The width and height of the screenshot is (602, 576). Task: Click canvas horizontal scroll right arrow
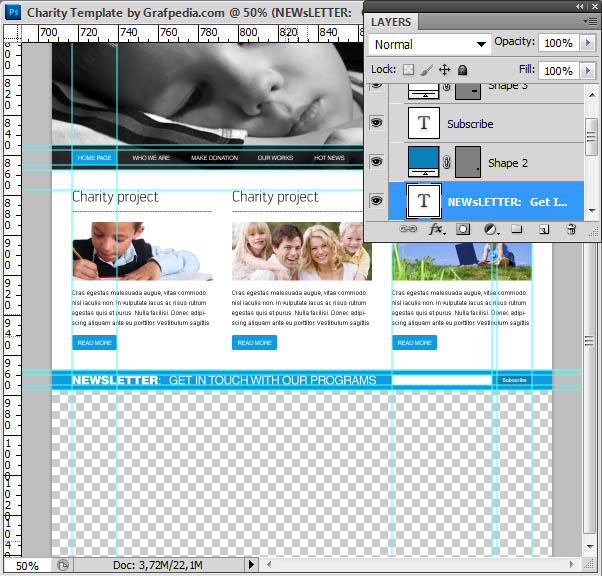pos(572,564)
